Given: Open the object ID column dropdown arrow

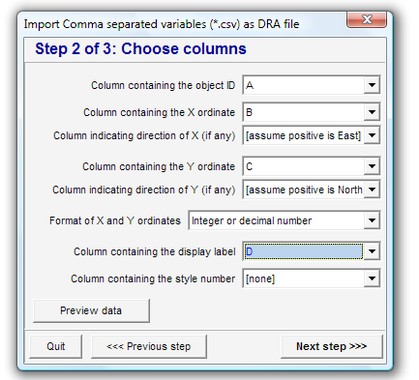Looking at the screenshot, I should click(372, 85).
